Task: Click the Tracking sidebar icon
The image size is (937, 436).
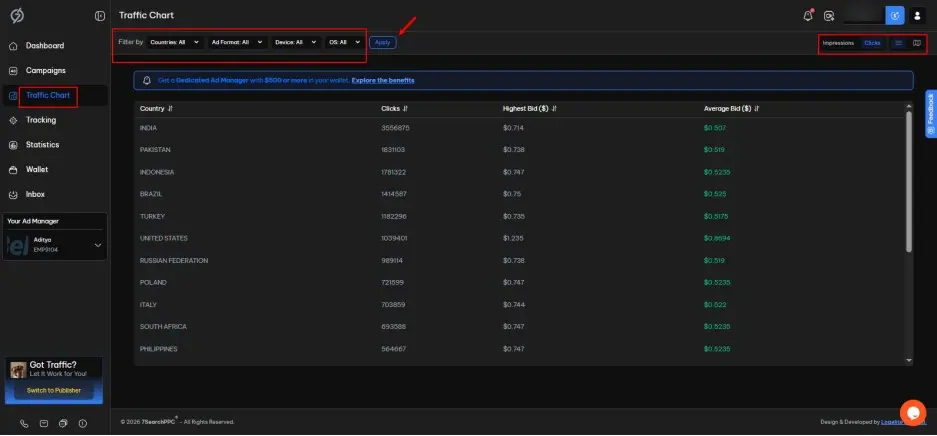Action: pos(13,120)
